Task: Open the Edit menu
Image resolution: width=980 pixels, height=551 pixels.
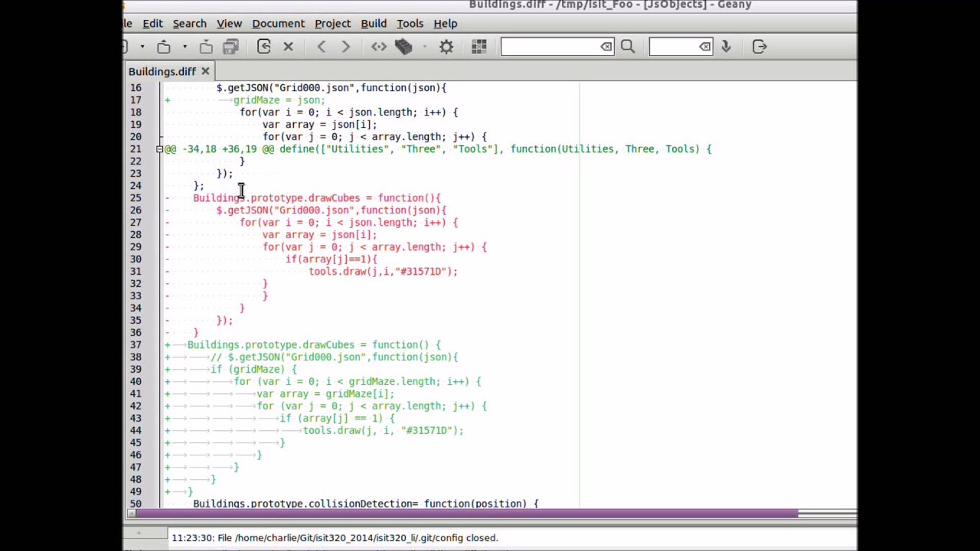Action: [x=152, y=24]
